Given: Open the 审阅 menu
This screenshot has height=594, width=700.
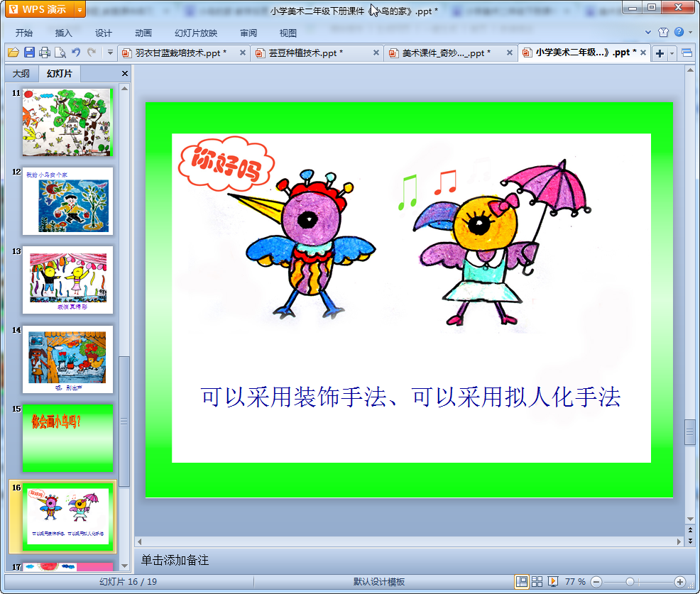Looking at the screenshot, I should [x=248, y=33].
